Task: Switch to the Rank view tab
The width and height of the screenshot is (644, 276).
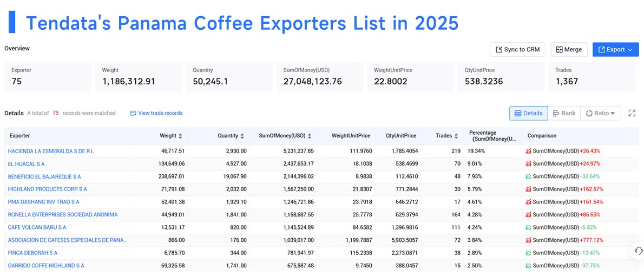Action: tap(564, 113)
